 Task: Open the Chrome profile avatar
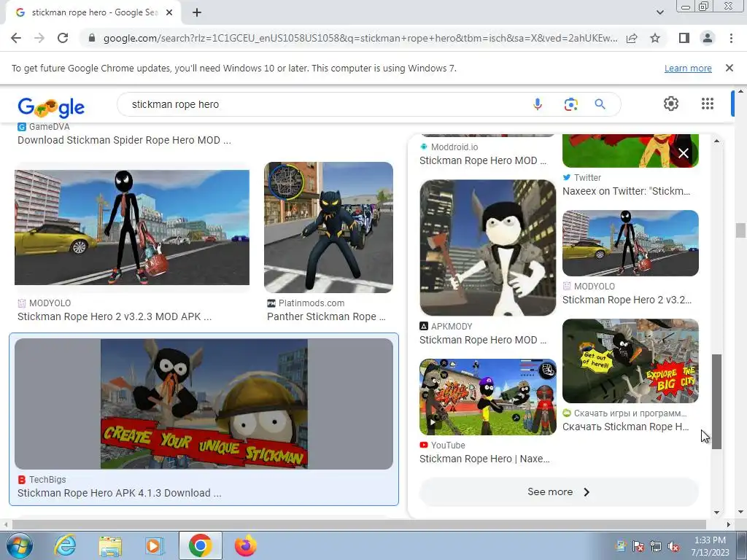click(x=708, y=38)
